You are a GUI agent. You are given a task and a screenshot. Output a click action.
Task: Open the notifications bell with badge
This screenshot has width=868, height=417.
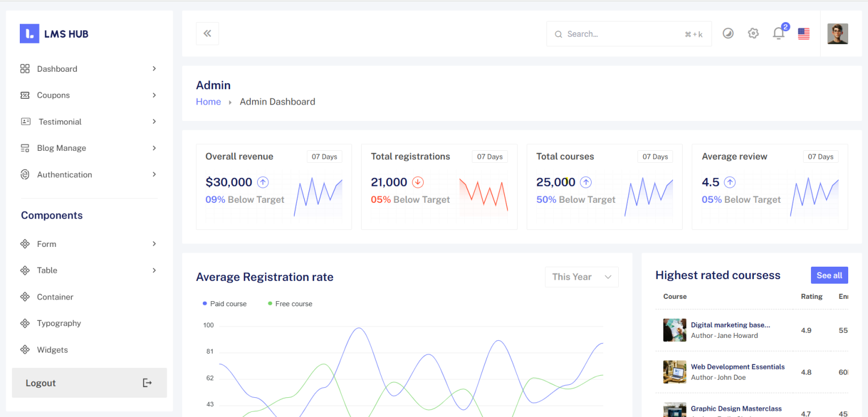coord(778,33)
